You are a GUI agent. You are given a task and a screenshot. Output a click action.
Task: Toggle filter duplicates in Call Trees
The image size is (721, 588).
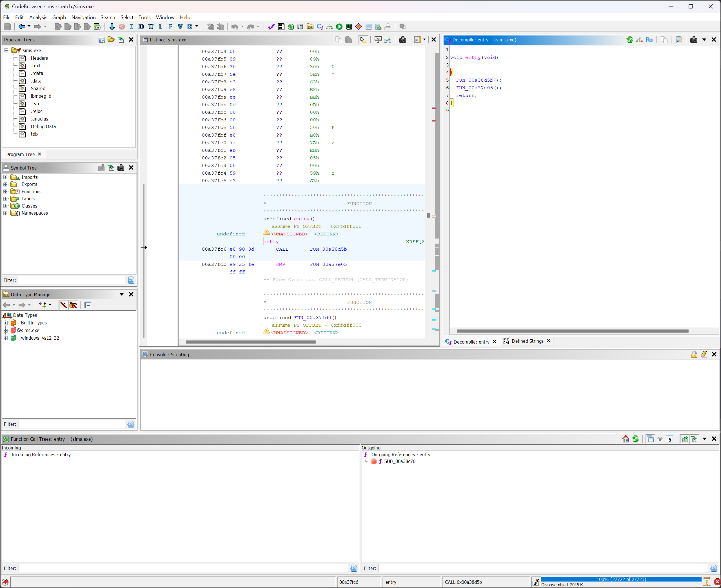[650, 439]
